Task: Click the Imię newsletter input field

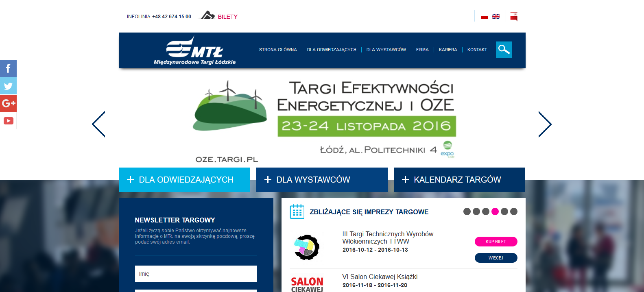Action: pos(196,274)
